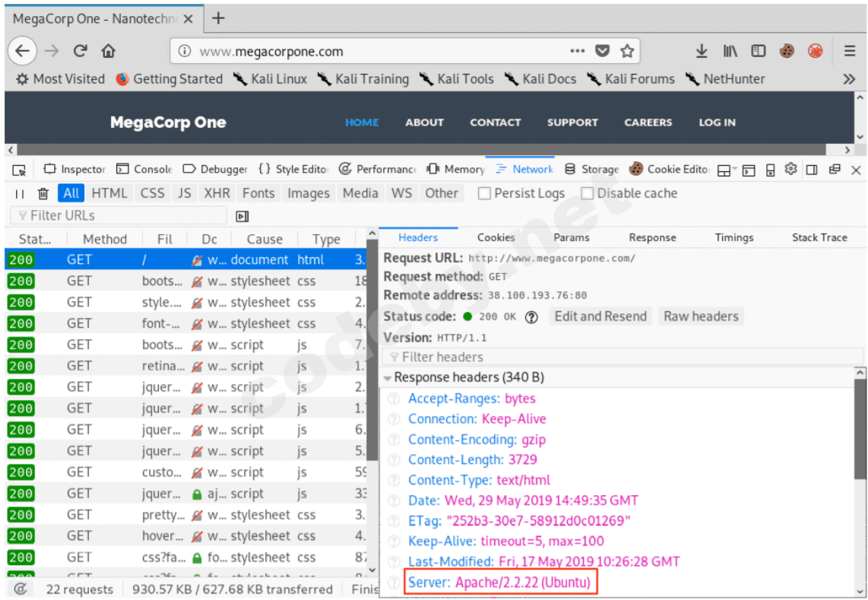Open status code help question icon
Viewport: 868px width, 600px height.
(x=531, y=317)
